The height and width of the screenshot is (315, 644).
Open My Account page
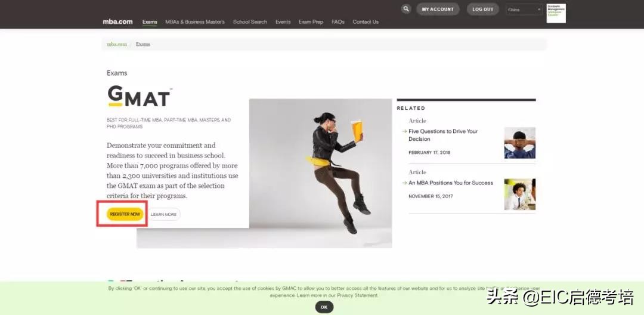pos(438,9)
